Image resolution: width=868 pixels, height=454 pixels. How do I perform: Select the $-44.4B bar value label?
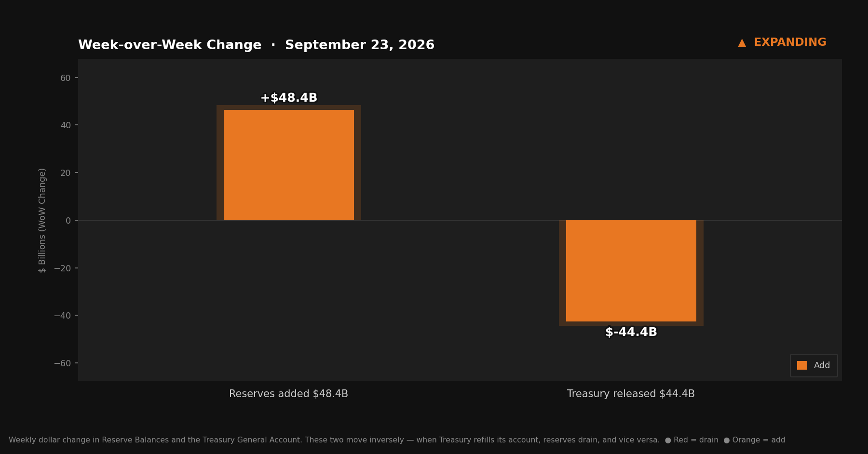point(631,332)
